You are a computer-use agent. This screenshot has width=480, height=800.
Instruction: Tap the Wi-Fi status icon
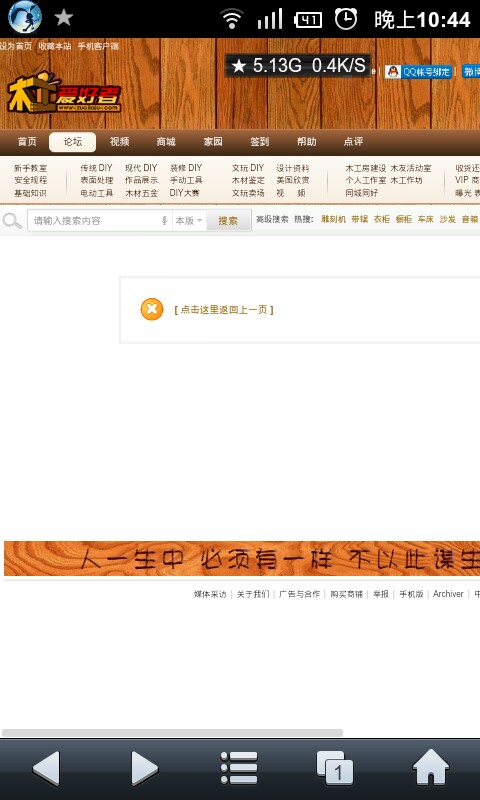point(232,19)
